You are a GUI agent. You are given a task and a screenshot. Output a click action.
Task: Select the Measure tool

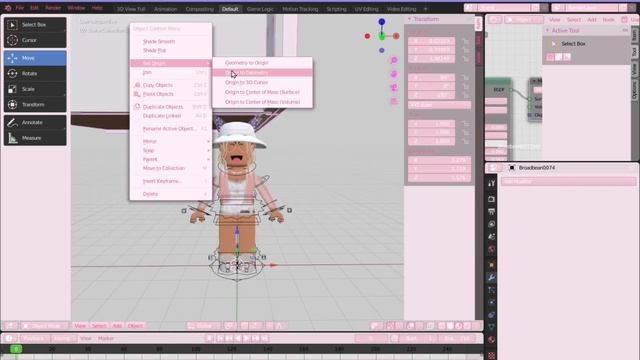[35, 138]
